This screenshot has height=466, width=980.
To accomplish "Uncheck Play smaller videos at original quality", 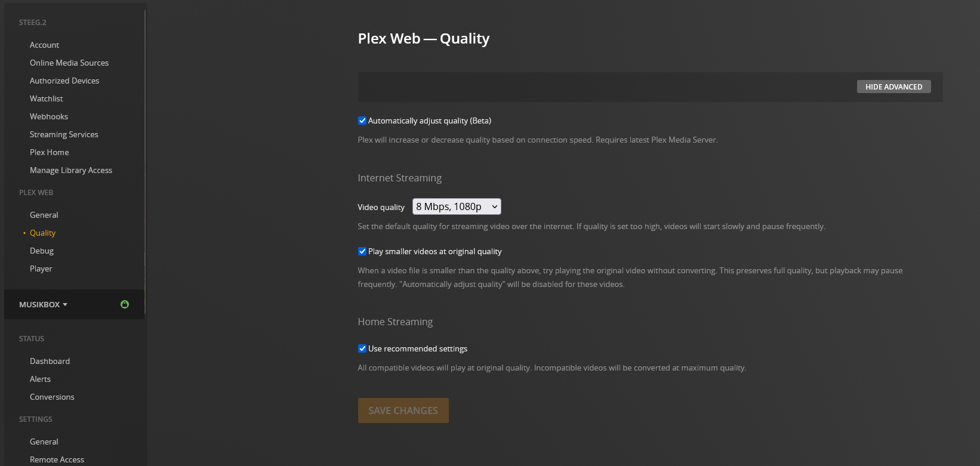I will (362, 251).
